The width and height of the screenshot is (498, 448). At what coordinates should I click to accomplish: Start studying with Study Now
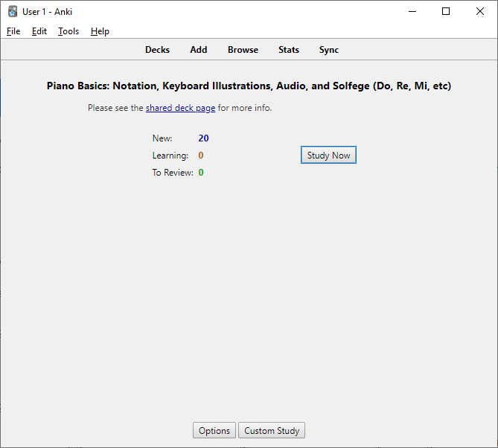pyautogui.click(x=328, y=155)
